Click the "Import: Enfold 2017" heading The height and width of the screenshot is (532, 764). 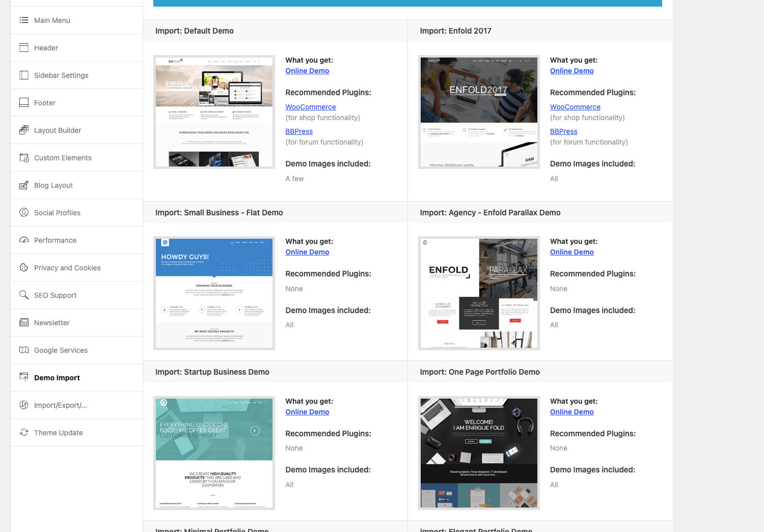click(x=455, y=31)
